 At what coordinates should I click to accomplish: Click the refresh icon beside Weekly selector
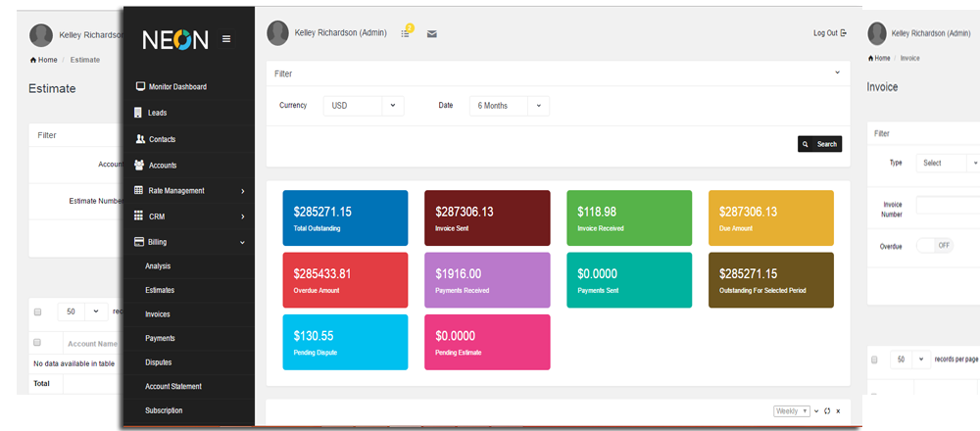point(828,411)
